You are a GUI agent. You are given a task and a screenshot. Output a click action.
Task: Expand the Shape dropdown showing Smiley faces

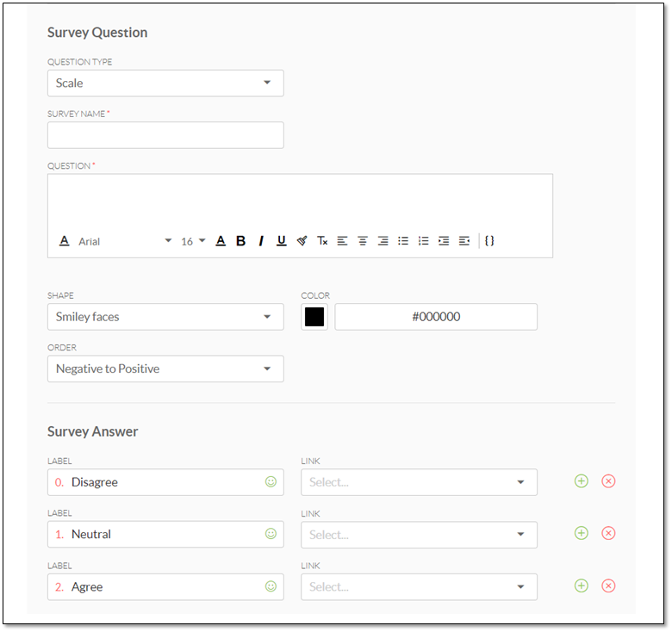[165, 317]
